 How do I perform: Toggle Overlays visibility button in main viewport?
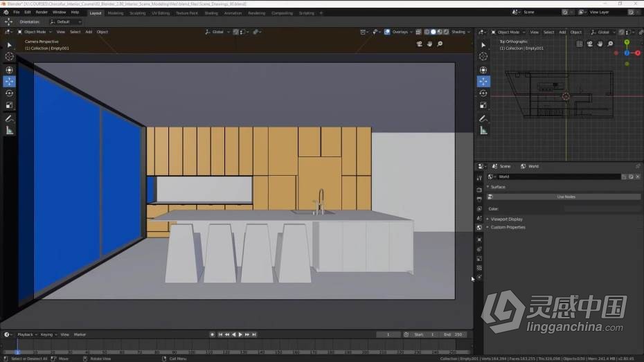click(x=387, y=32)
